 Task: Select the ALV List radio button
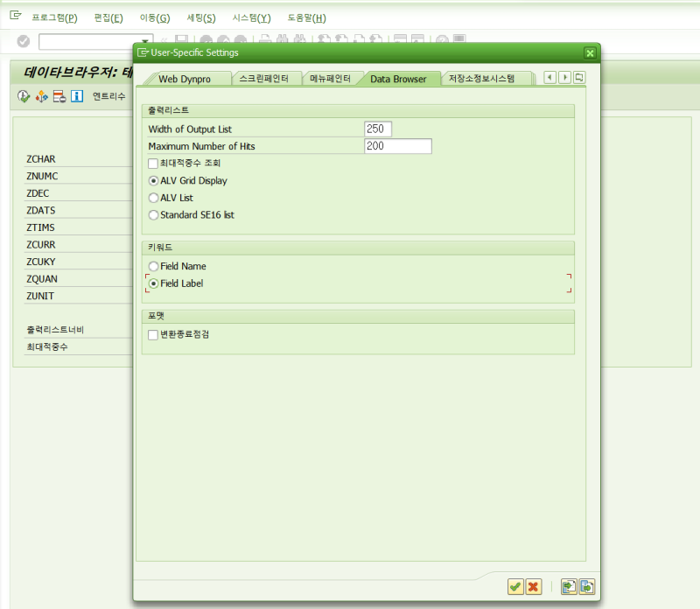pyautogui.click(x=153, y=198)
